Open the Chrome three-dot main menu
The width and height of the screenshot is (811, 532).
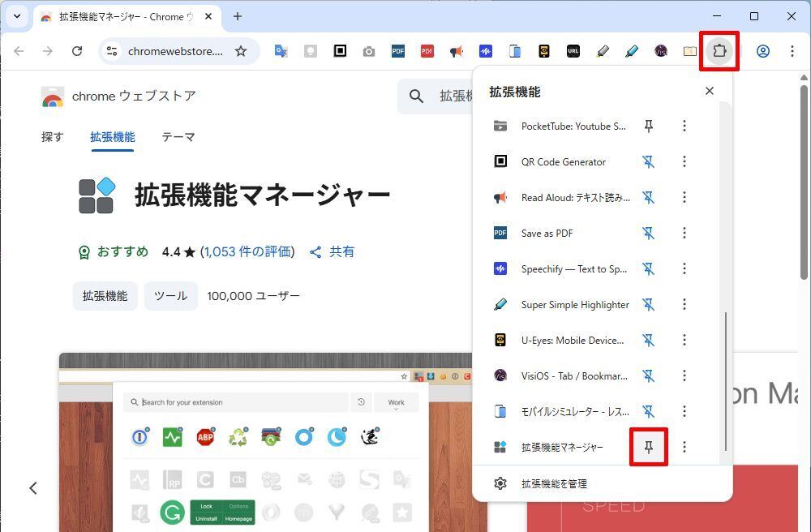tap(792, 51)
